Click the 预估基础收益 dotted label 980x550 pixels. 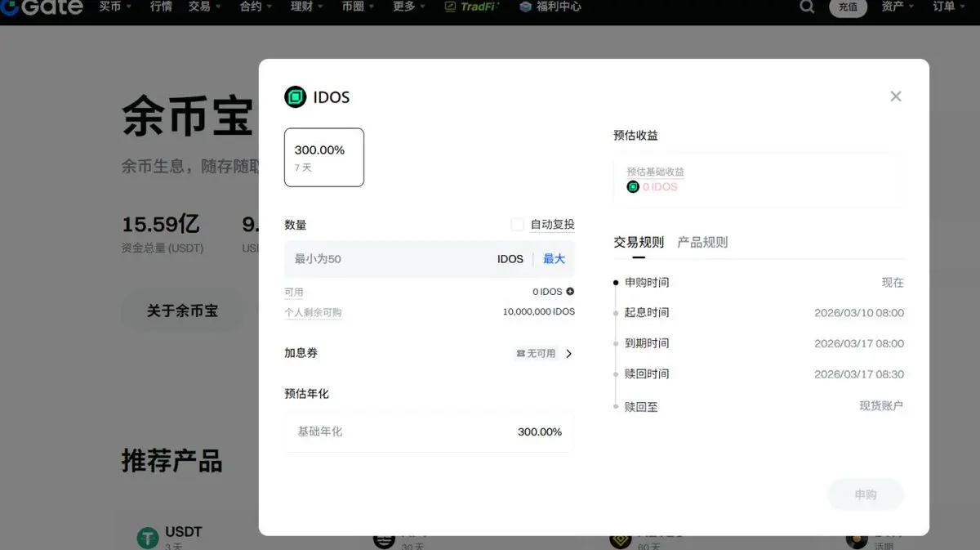point(655,172)
